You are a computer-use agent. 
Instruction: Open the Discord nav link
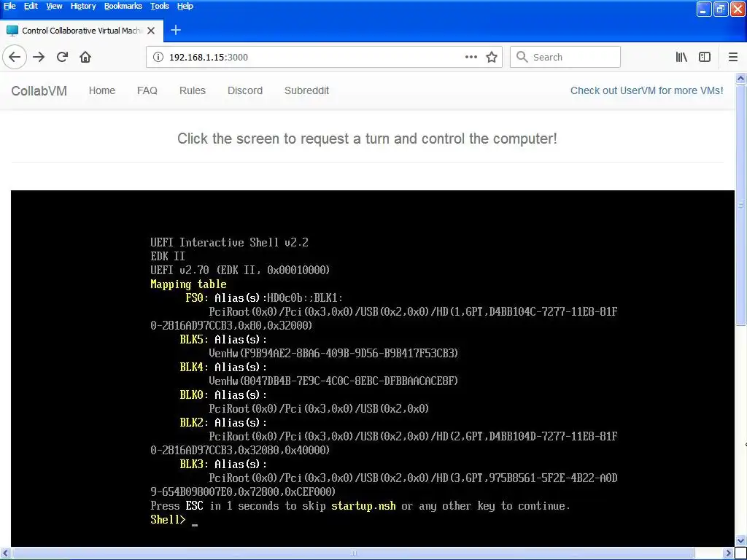coord(245,90)
